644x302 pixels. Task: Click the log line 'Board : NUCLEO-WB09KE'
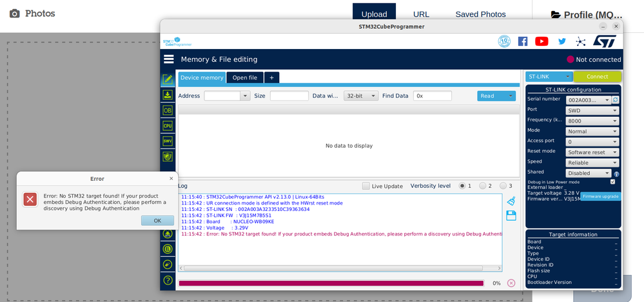pos(228,221)
